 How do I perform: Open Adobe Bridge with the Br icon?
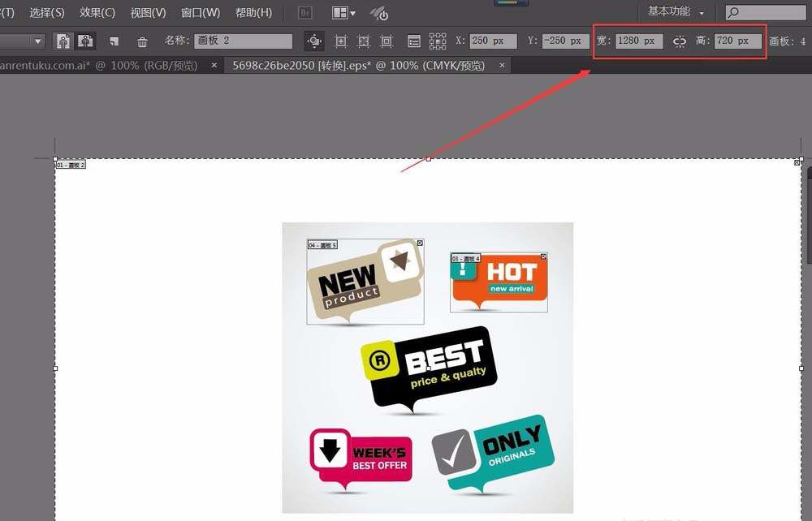point(305,13)
